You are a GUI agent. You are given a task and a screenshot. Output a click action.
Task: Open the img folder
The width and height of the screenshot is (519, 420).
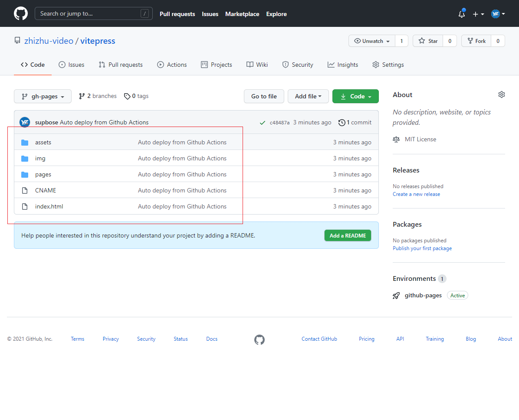[40, 158]
